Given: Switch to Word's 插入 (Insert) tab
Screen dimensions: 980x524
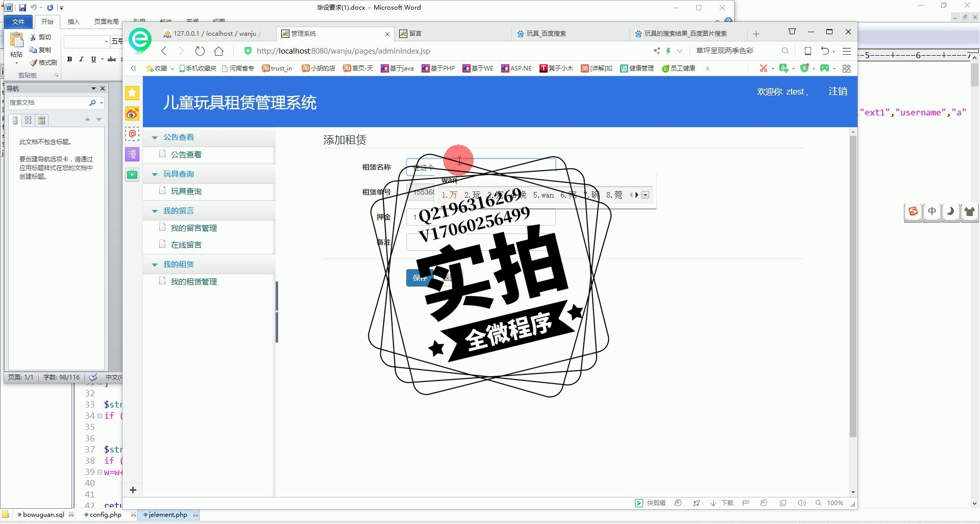Looking at the screenshot, I should click(x=74, y=21).
